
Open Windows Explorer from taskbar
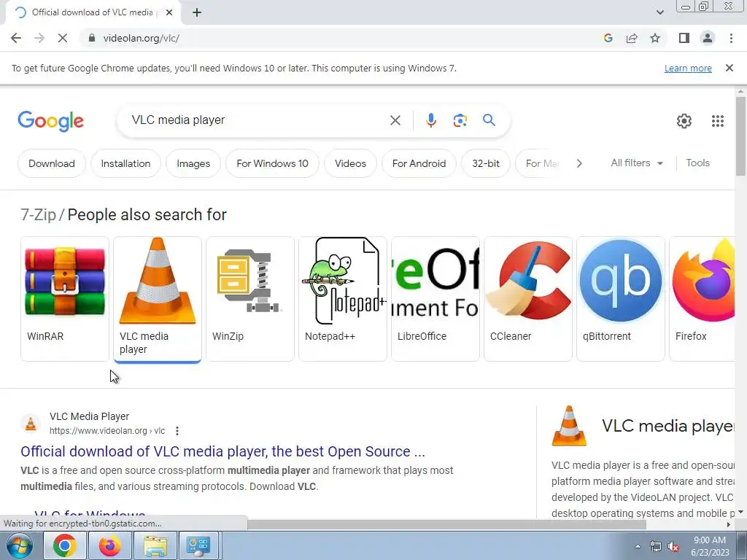(x=155, y=545)
